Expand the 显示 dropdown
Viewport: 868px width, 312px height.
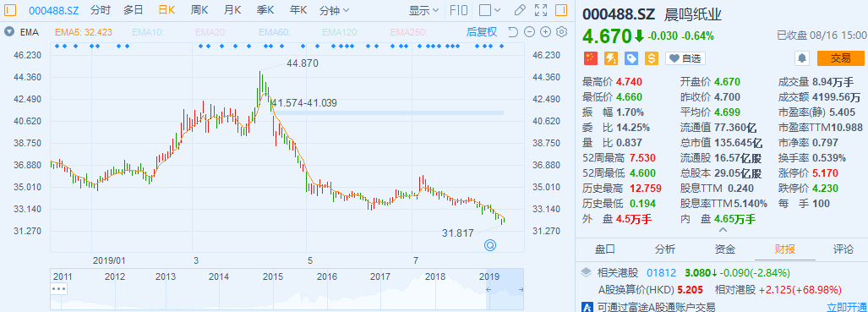423,10
